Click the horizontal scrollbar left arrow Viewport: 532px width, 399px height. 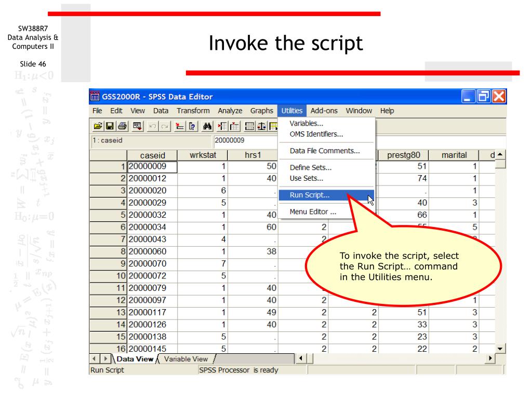300,358
